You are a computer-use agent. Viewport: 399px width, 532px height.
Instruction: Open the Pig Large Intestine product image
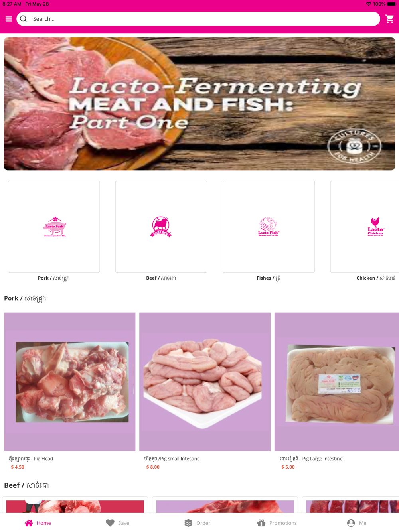point(337,382)
